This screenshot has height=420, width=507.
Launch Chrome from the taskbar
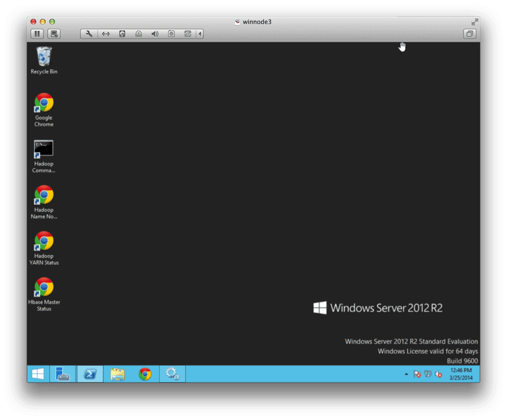point(145,374)
